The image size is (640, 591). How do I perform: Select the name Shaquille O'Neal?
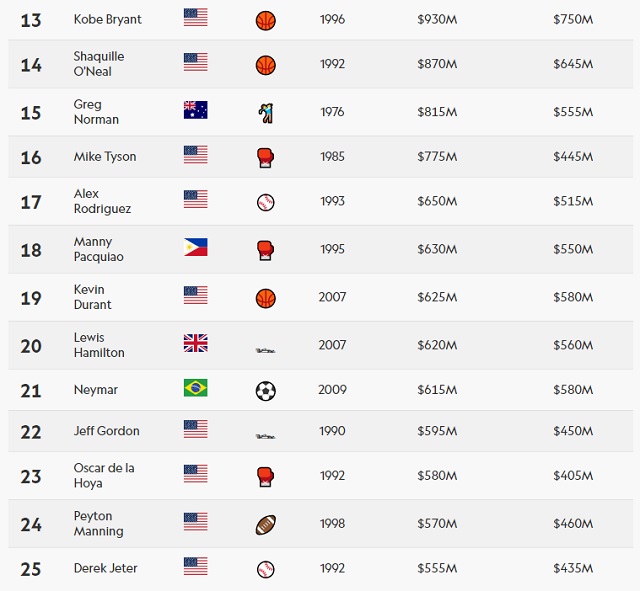(x=99, y=64)
